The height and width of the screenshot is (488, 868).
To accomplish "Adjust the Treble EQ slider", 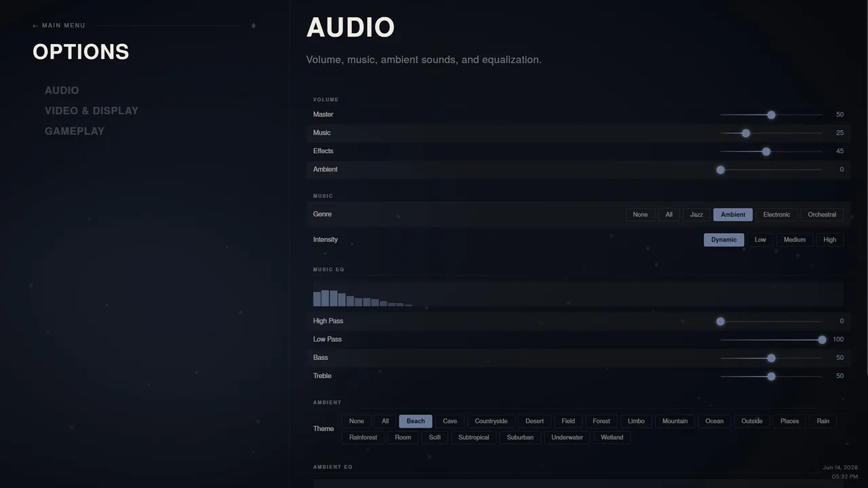I will click(771, 376).
